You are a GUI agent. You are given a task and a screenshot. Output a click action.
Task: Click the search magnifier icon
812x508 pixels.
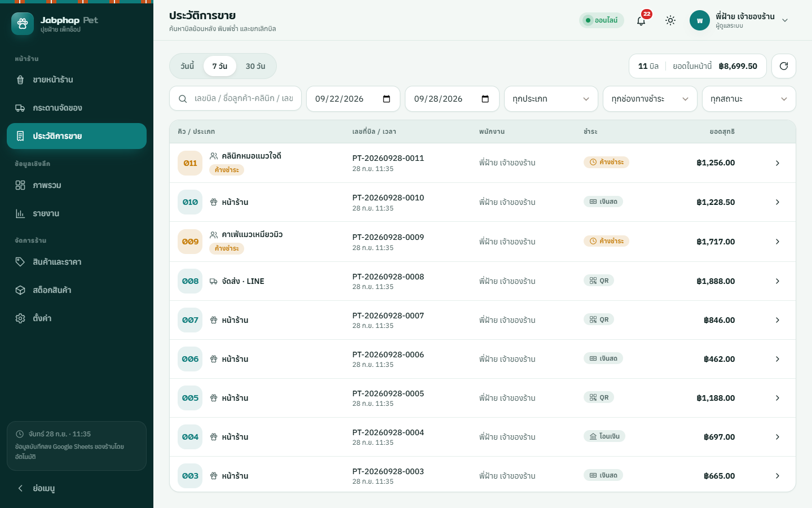(x=183, y=99)
